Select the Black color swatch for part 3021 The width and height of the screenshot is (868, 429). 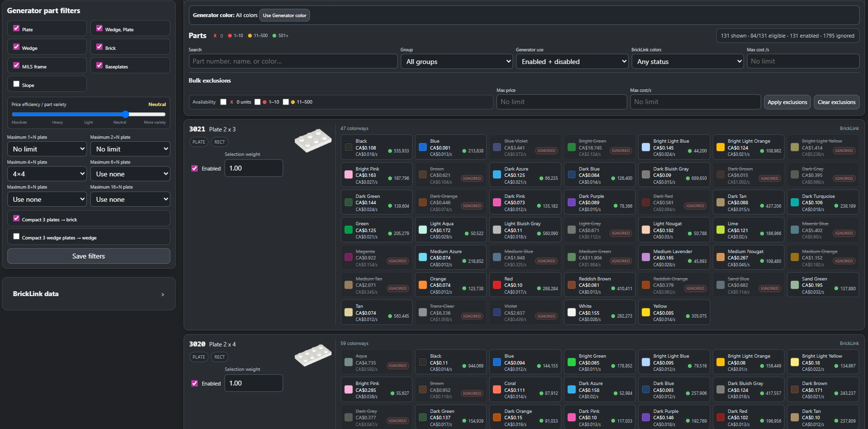(x=349, y=147)
